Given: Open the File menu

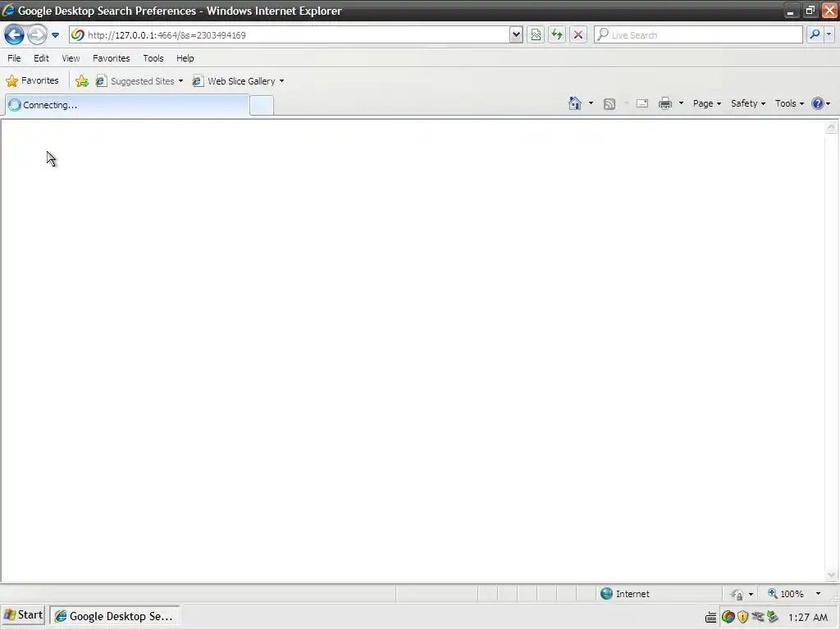Looking at the screenshot, I should click(15, 58).
